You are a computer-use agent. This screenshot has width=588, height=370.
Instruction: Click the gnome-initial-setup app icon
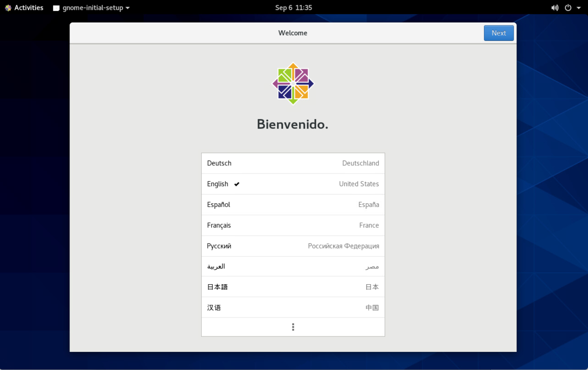pos(56,8)
